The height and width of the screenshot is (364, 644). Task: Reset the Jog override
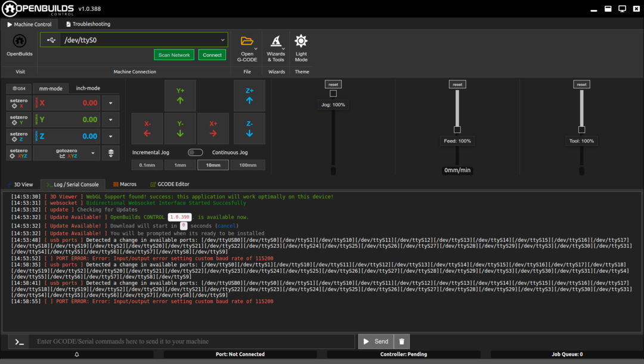tap(333, 85)
